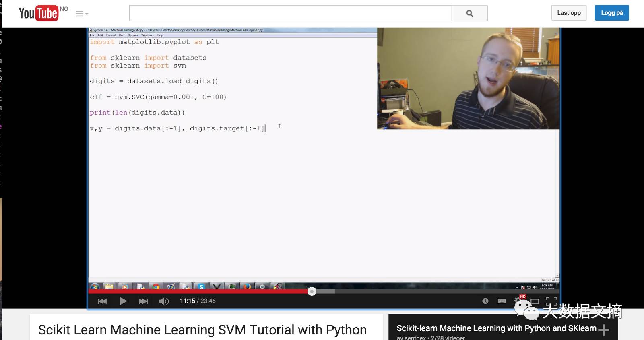The height and width of the screenshot is (340, 644).
Task: Save the playlist with the plus icon
Action: click(604, 330)
